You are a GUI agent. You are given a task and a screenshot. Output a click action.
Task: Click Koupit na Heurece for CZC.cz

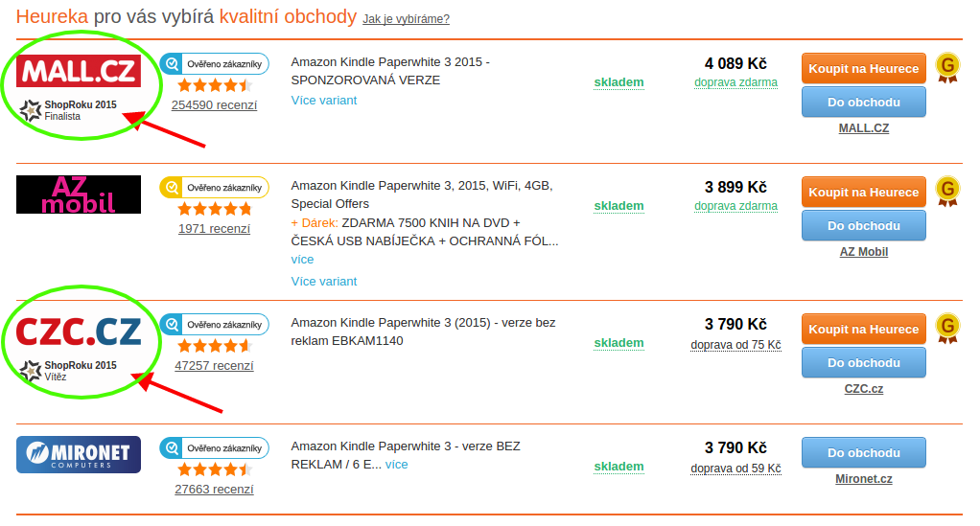pyautogui.click(x=864, y=330)
